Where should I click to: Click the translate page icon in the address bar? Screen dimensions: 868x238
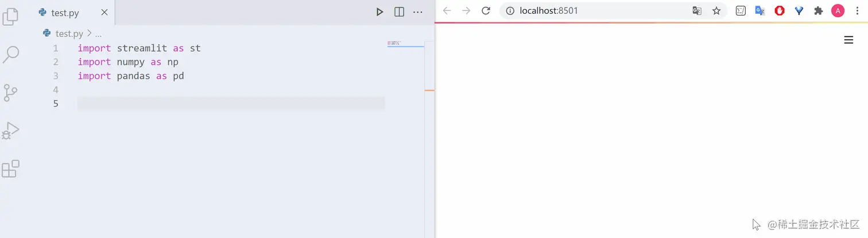click(697, 10)
